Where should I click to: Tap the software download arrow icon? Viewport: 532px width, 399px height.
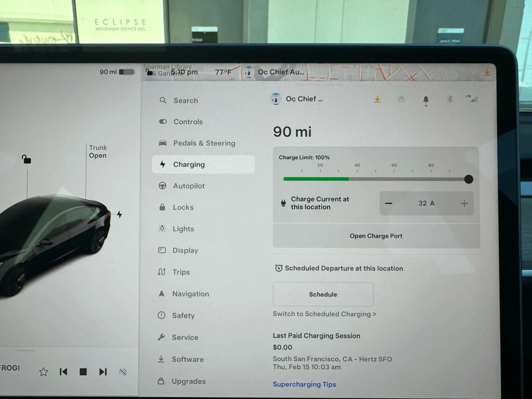[377, 99]
